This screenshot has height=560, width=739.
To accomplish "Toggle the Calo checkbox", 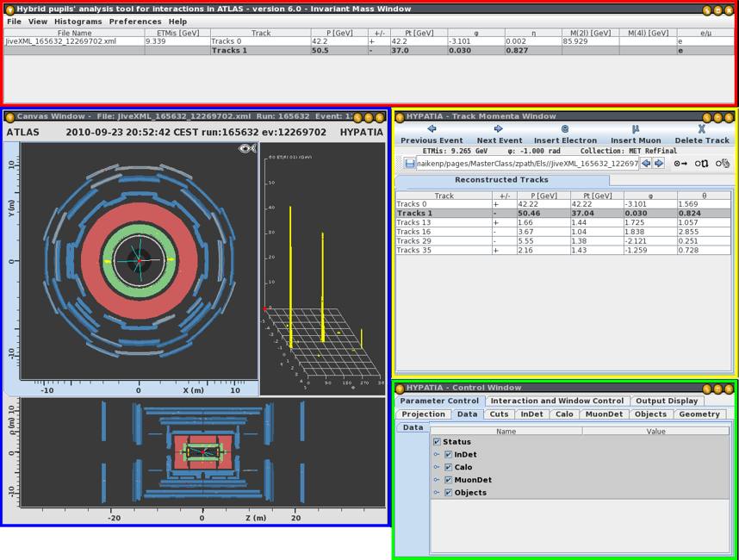I will tap(448, 468).
